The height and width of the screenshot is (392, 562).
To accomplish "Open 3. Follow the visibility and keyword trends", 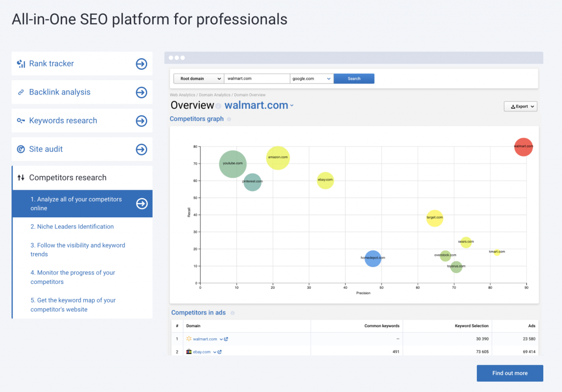I will click(78, 250).
